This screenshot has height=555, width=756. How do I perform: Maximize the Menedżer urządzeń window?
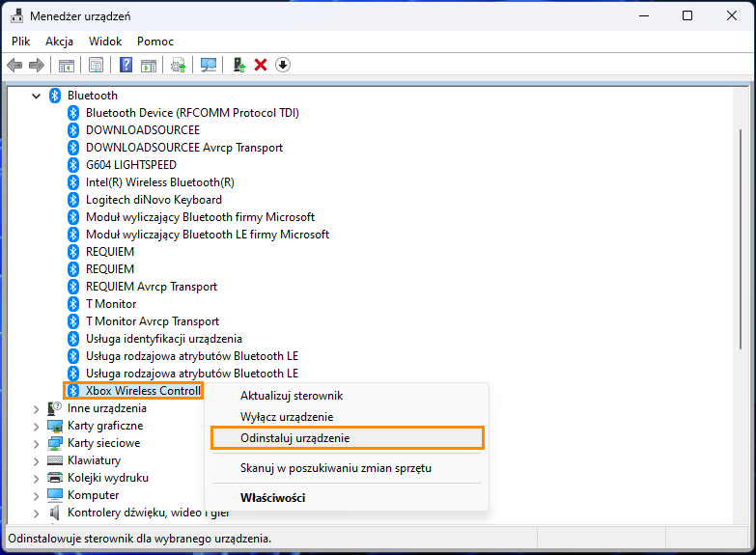tap(687, 15)
